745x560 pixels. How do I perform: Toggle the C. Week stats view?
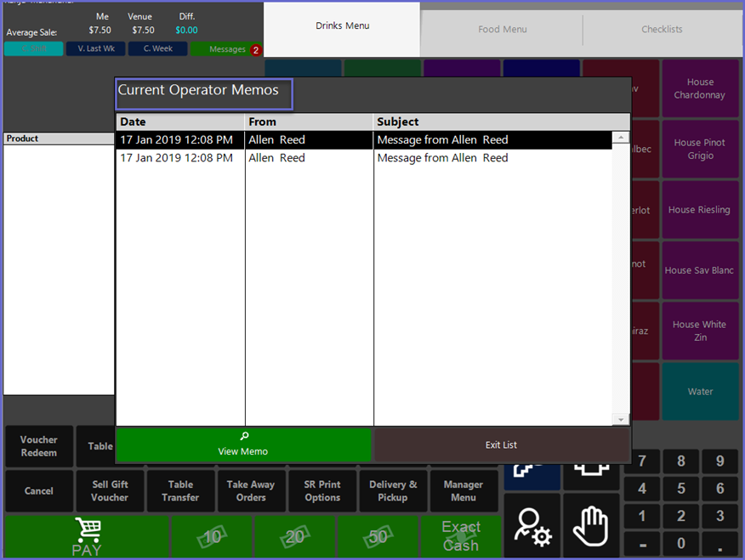point(157,49)
